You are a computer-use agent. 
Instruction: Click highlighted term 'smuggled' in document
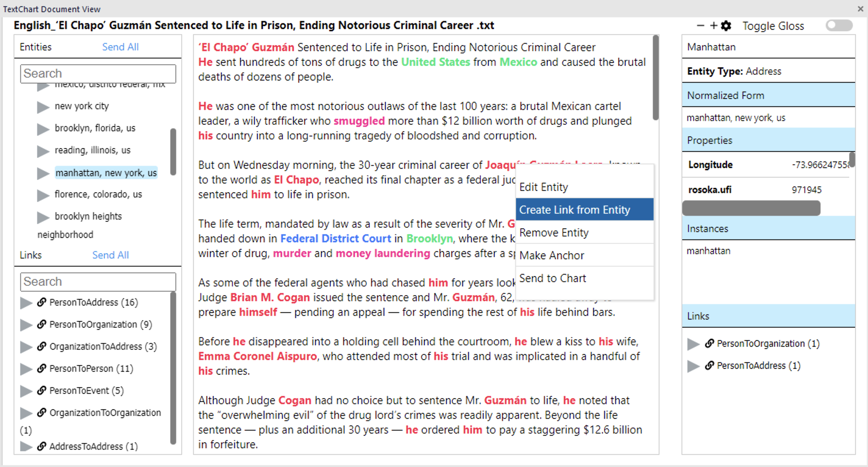tap(359, 121)
